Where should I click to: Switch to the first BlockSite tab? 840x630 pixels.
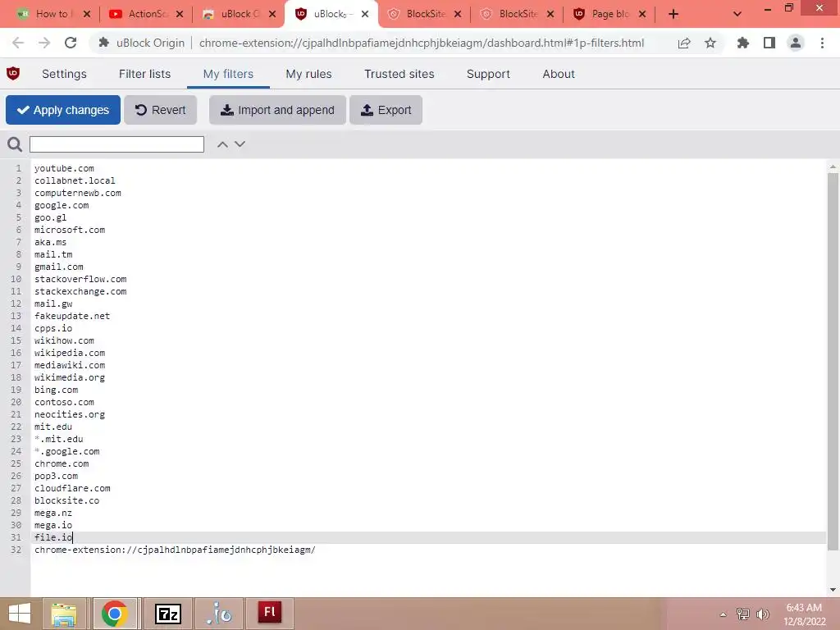click(423, 14)
